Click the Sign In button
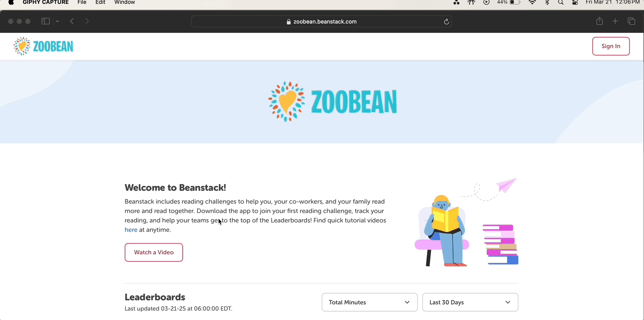Image resolution: width=644 pixels, height=320 pixels. click(611, 46)
